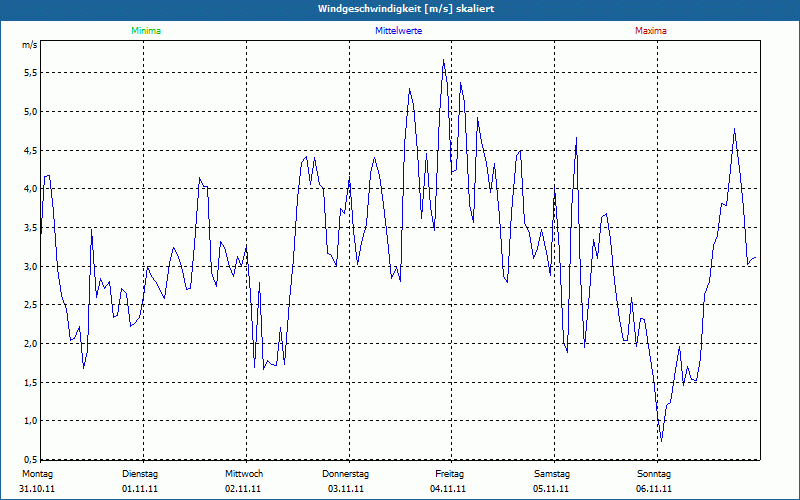
Task: Click the Samstag day label
Action: tap(552, 474)
